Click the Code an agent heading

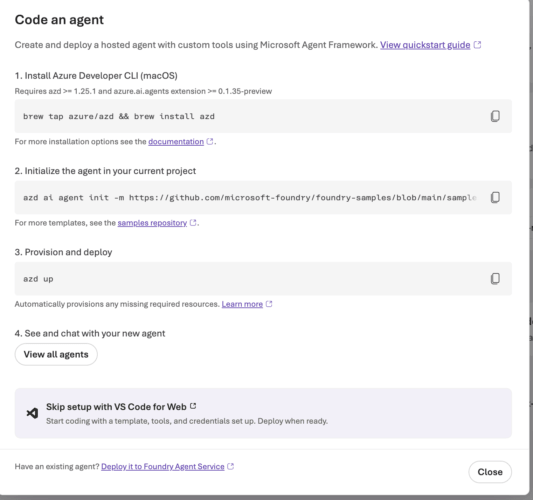tap(59, 20)
